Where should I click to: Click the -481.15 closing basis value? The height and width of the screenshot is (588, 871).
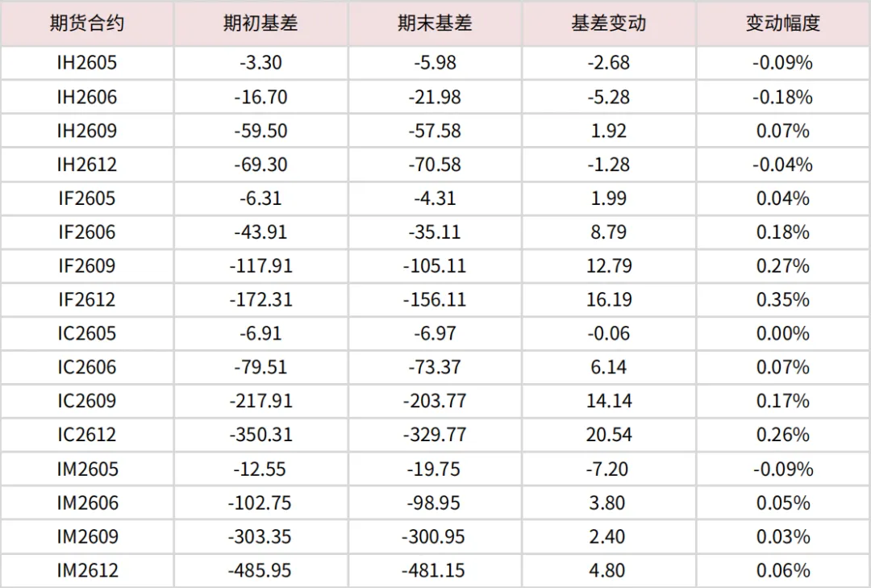[x=435, y=571]
